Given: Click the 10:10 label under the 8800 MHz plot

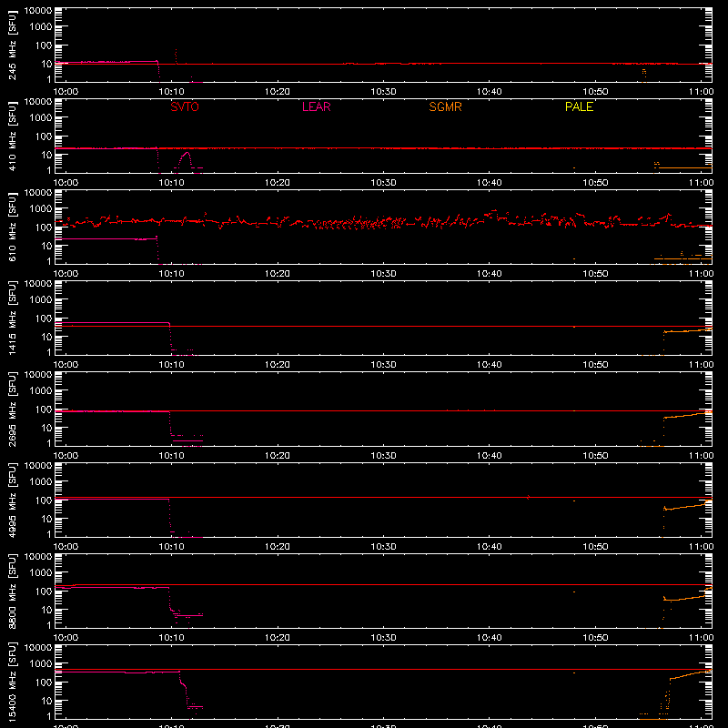Looking at the screenshot, I should click(x=172, y=638).
